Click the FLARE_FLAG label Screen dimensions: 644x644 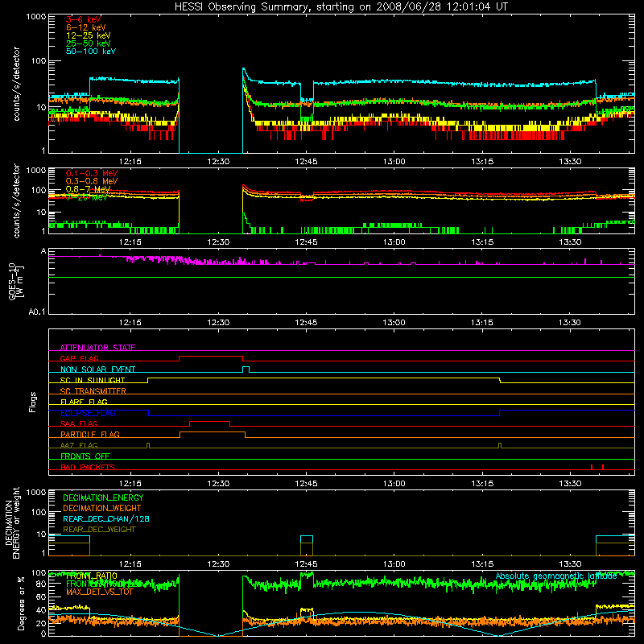[84, 402]
